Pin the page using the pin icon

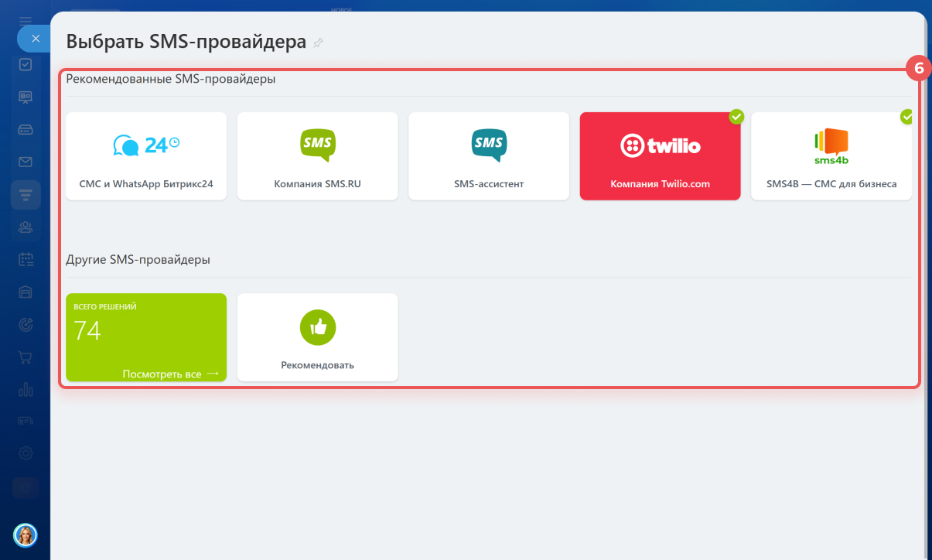318,43
